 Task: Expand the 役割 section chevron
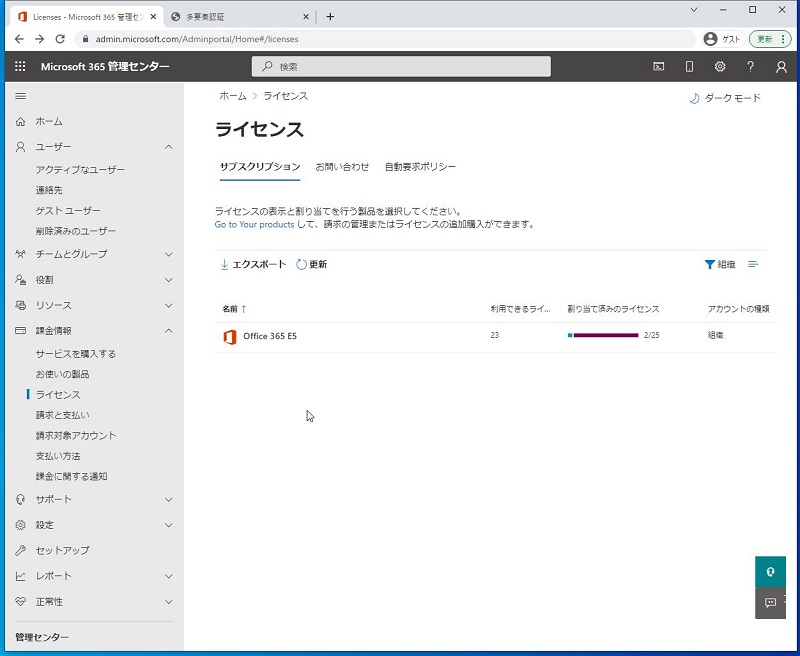169,280
